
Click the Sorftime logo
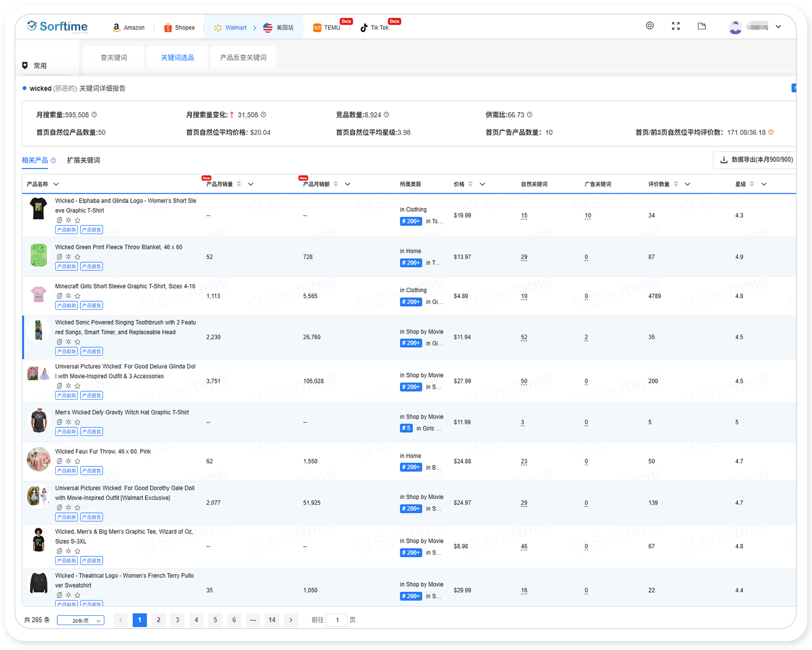pyautogui.click(x=57, y=27)
